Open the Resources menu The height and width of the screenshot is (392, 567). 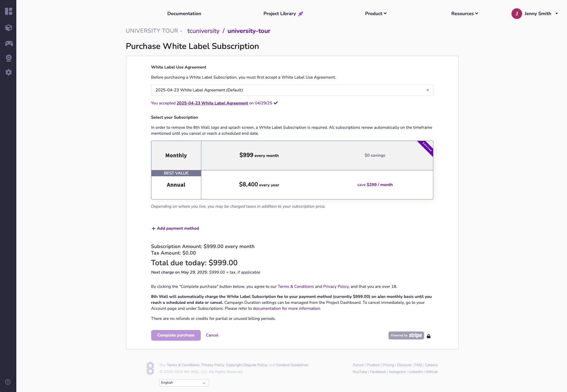464,13
